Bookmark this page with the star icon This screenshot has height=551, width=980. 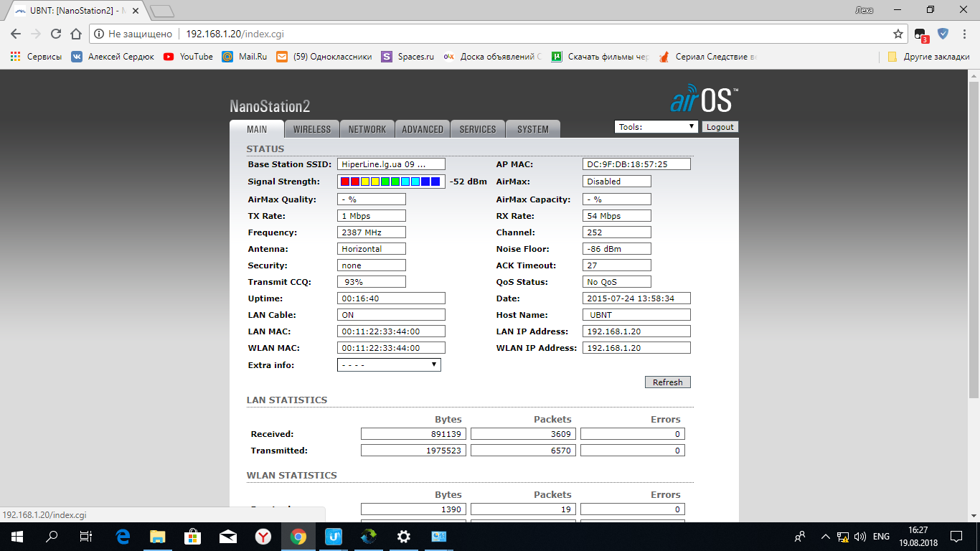pos(897,34)
